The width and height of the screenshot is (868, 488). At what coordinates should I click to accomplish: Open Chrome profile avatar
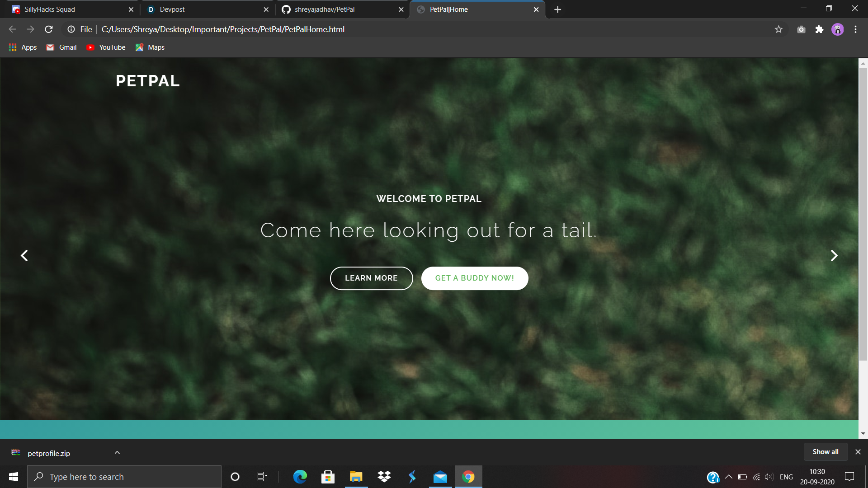837,29
